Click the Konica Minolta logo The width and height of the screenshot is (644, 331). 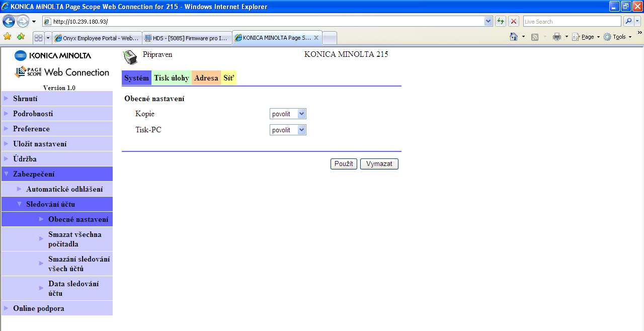[53, 55]
